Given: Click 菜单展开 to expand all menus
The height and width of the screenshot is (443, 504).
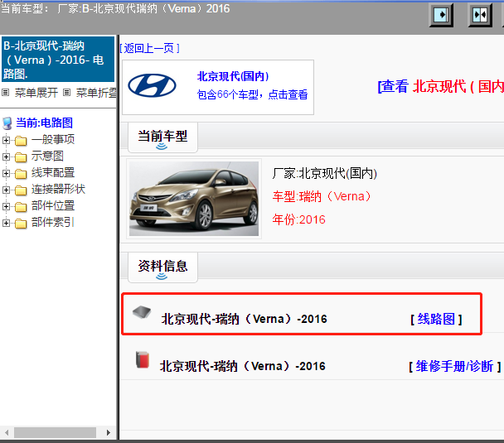Looking at the screenshot, I should point(36,93).
